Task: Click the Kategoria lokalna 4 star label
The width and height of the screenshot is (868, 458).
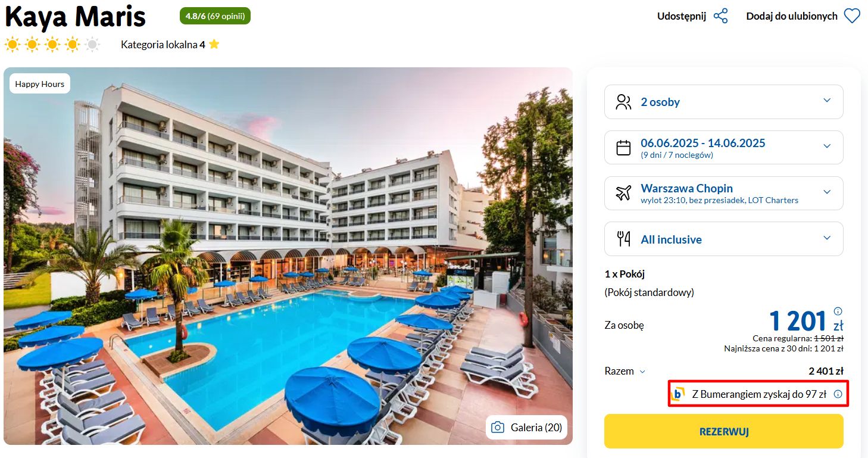Action: 170,45
